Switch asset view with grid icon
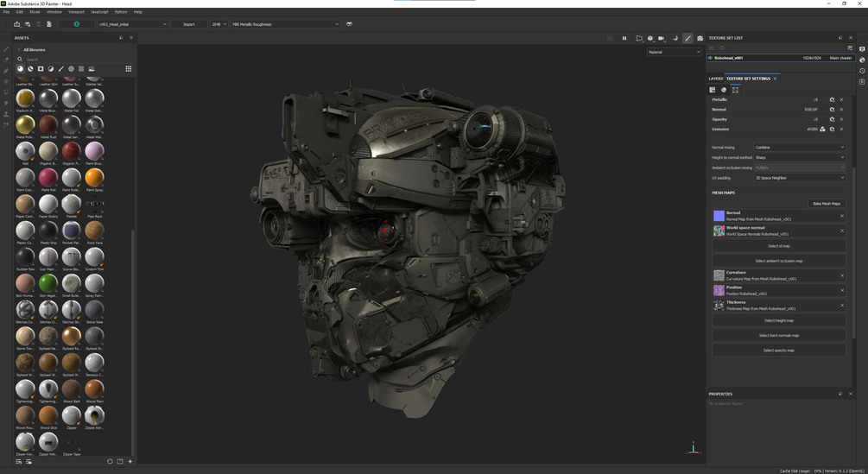868x474 pixels. coord(129,69)
